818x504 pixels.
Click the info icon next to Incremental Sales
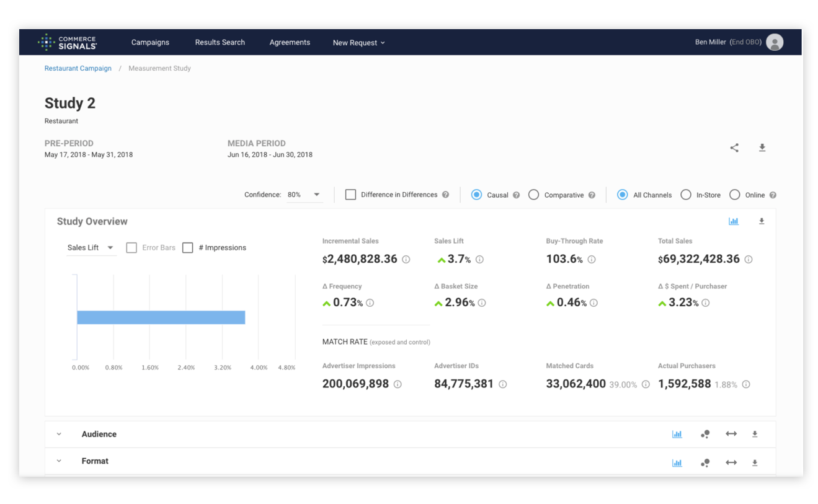tap(406, 260)
